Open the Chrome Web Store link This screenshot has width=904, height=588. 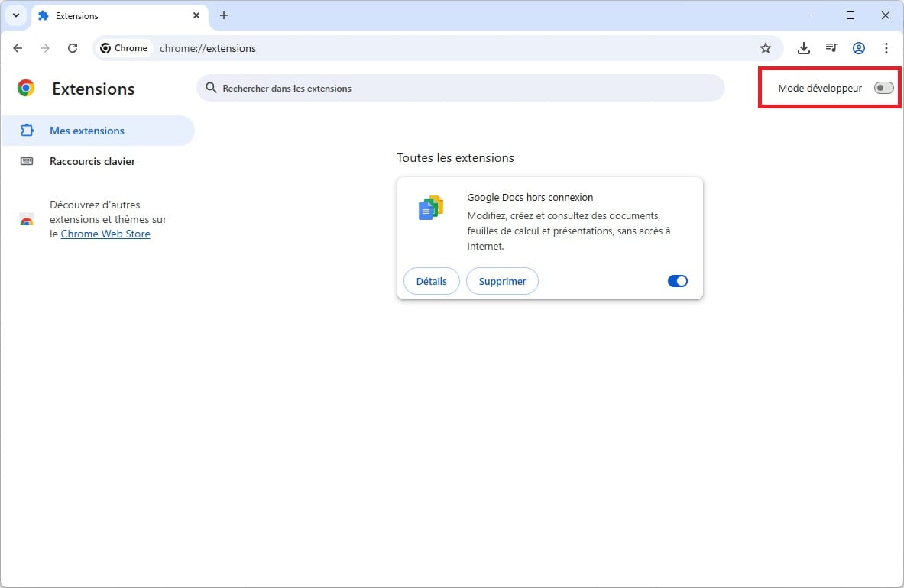point(105,234)
